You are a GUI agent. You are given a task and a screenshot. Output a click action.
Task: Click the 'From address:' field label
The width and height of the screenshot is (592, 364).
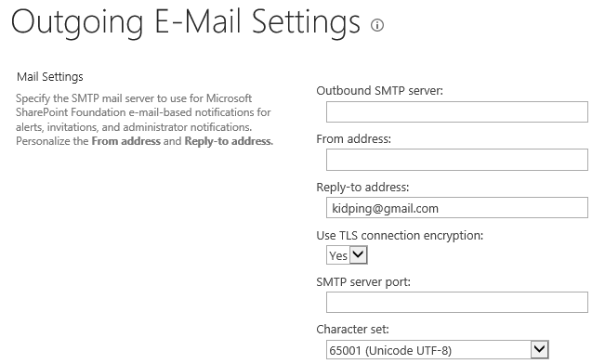(x=353, y=138)
